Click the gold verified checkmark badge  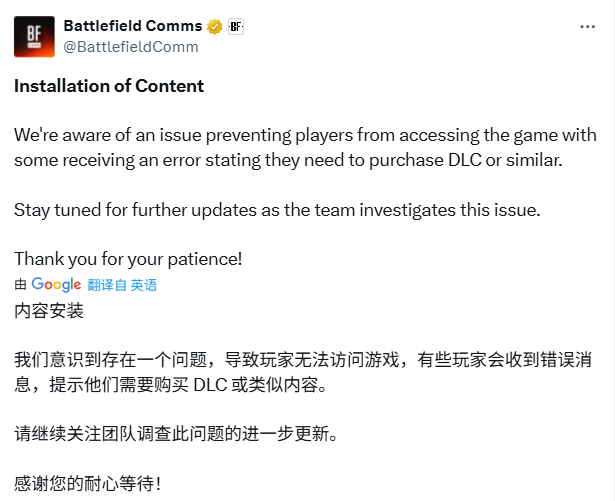coord(215,27)
